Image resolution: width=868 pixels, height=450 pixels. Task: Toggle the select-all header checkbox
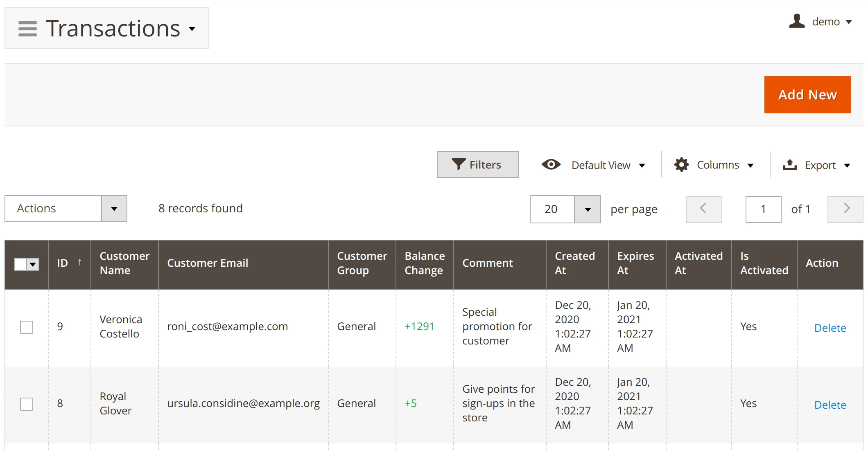pyautogui.click(x=20, y=264)
